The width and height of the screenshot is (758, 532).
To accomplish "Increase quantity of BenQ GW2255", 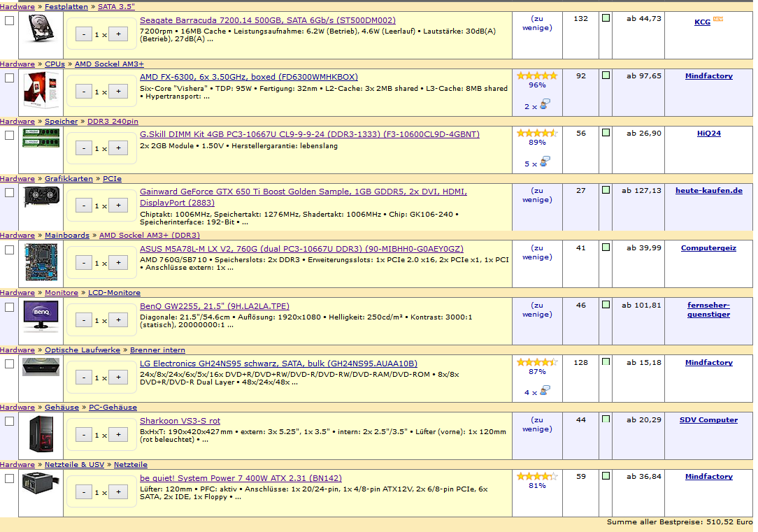I will (118, 320).
